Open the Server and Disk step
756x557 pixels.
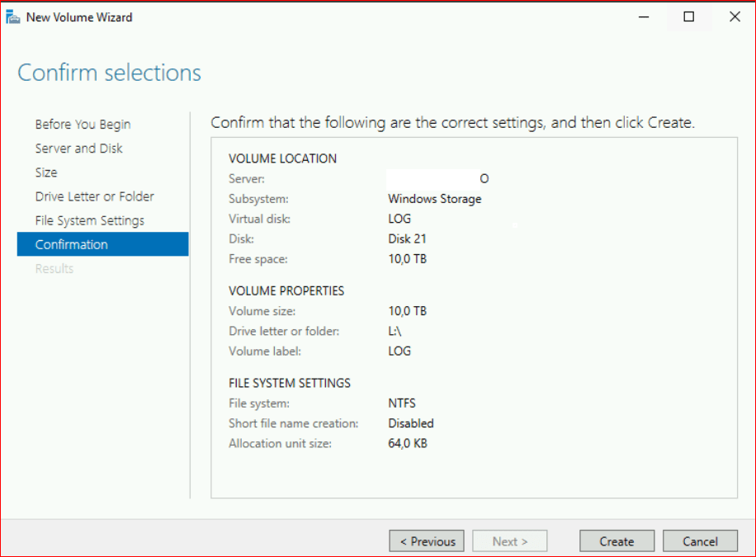[78, 149]
